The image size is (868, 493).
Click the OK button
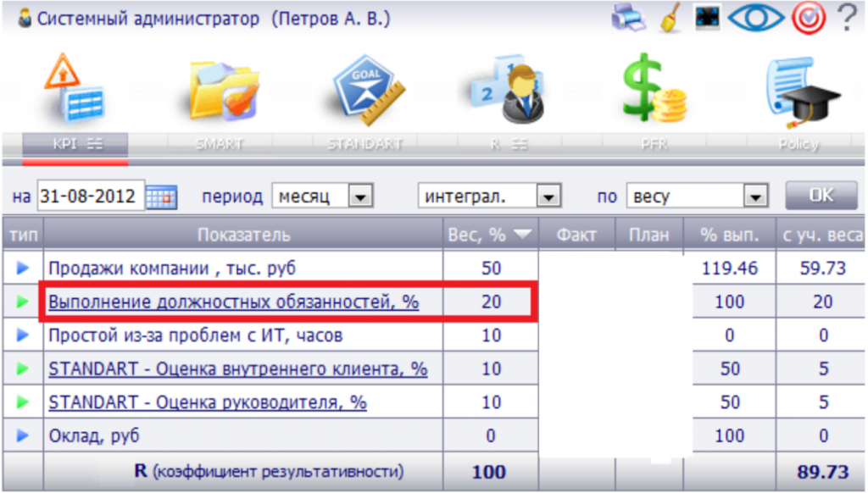pos(821,196)
